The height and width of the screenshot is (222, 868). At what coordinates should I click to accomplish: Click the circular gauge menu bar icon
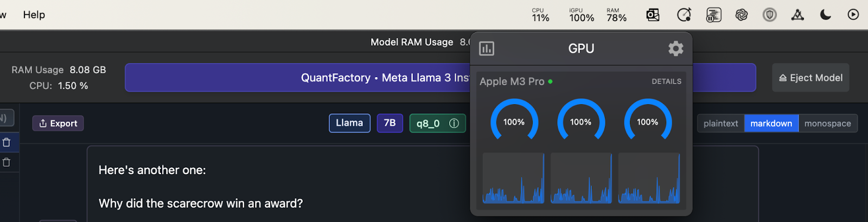(685, 15)
